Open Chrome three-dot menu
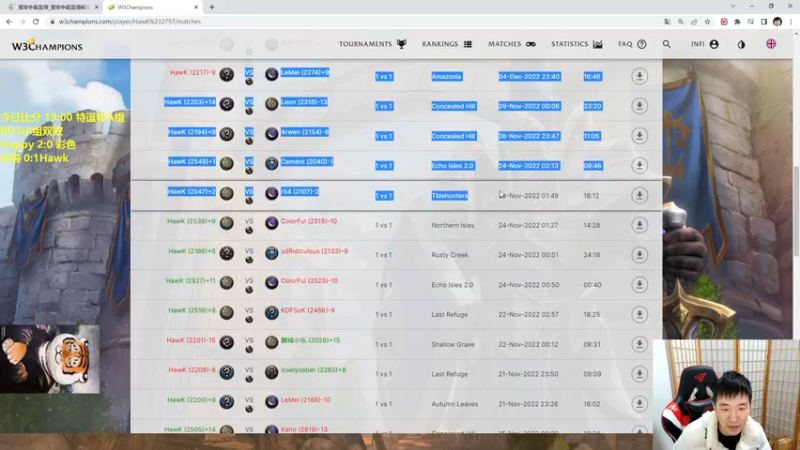800x450 pixels. tap(791, 21)
